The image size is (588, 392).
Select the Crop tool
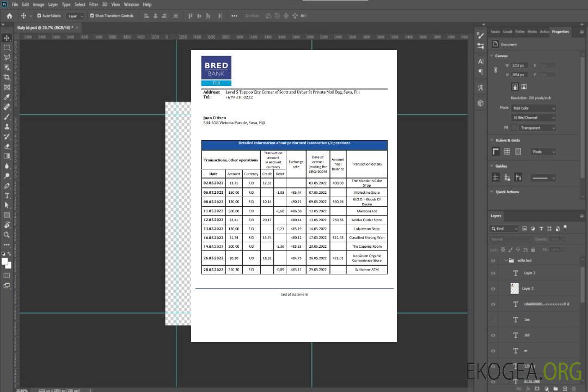[x=7, y=77]
